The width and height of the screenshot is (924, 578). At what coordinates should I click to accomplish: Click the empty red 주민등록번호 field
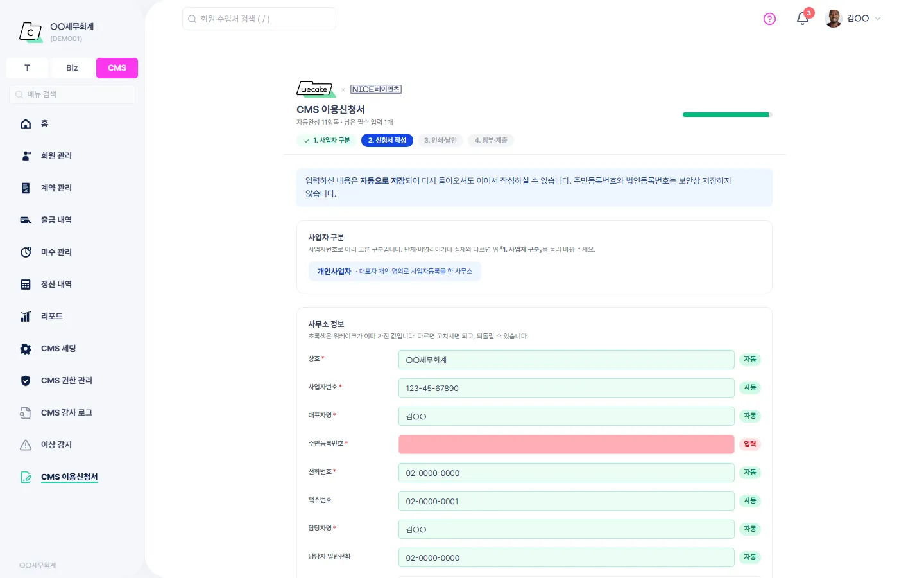[x=566, y=444]
